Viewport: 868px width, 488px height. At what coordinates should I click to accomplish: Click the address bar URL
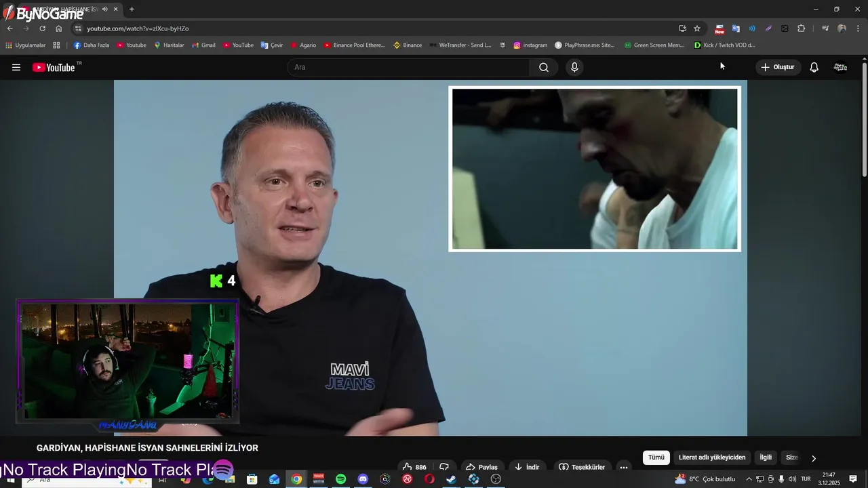click(x=138, y=28)
